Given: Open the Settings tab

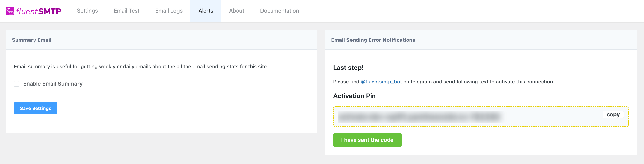Looking at the screenshot, I should tap(87, 11).
